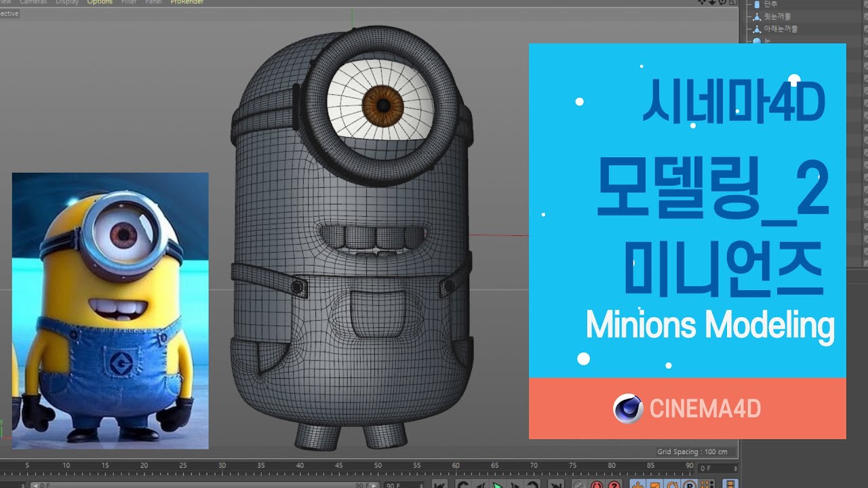Click frame 10 on the timeline ruler
The height and width of the screenshot is (488, 868).
click(66, 466)
